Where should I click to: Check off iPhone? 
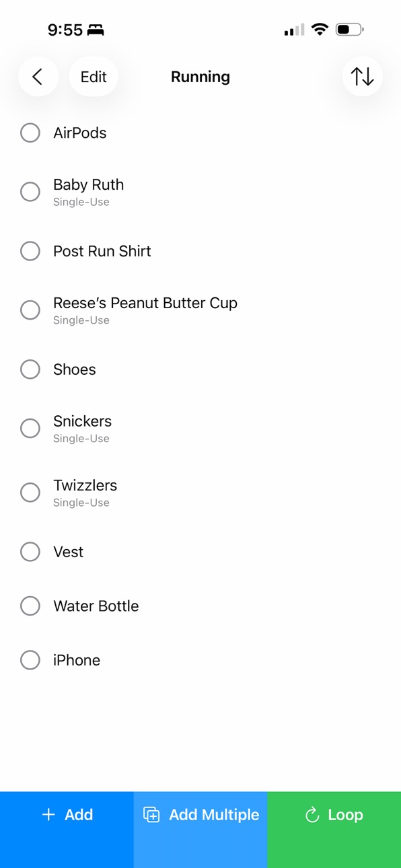click(x=30, y=660)
